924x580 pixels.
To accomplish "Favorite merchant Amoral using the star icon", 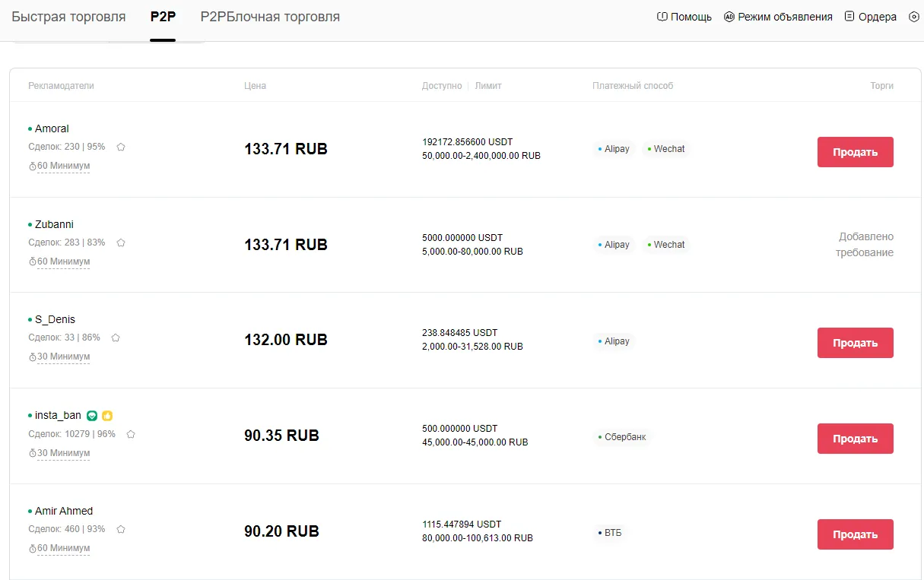I will (x=120, y=147).
